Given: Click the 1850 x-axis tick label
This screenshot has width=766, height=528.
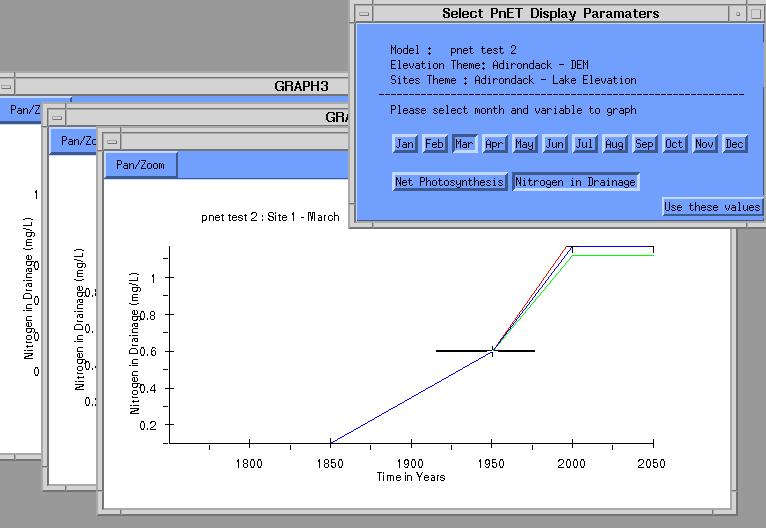Looking at the screenshot, I should click(x=330, y=464).
